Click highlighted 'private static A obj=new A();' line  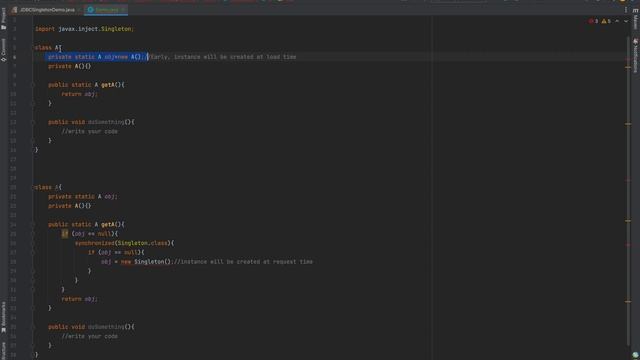click(97, 57)
